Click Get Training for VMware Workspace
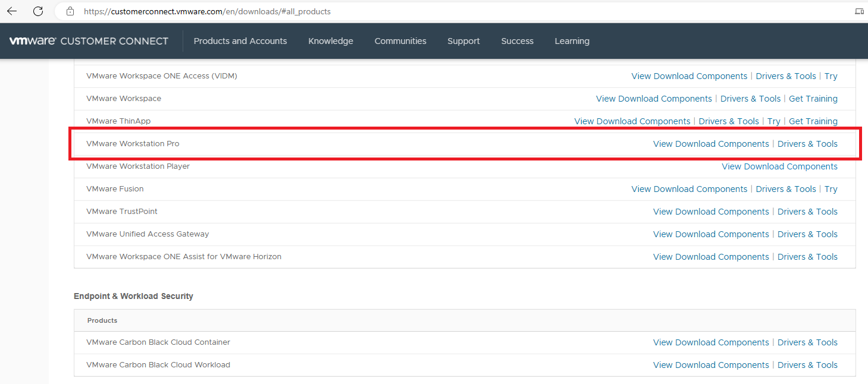 click(x=813, y=99)
